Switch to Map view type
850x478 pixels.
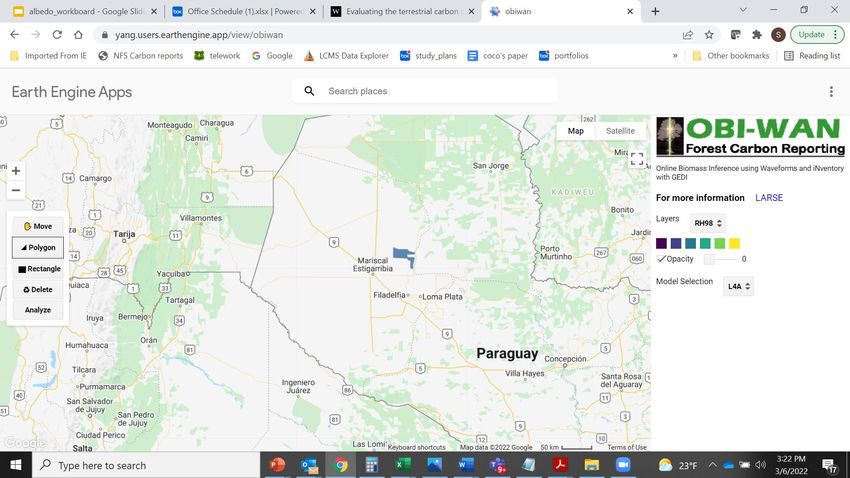tap(576, 131)
